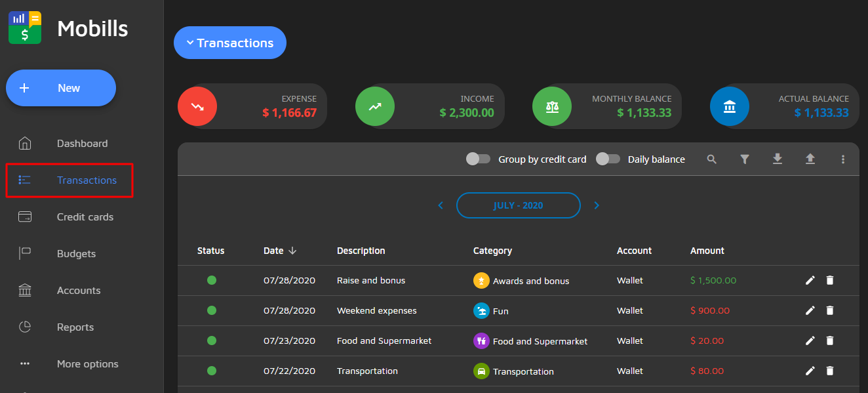Click the Monthly Balance scale icon
Viewport: 868px width, 393px height.
(x=552, y=106)
